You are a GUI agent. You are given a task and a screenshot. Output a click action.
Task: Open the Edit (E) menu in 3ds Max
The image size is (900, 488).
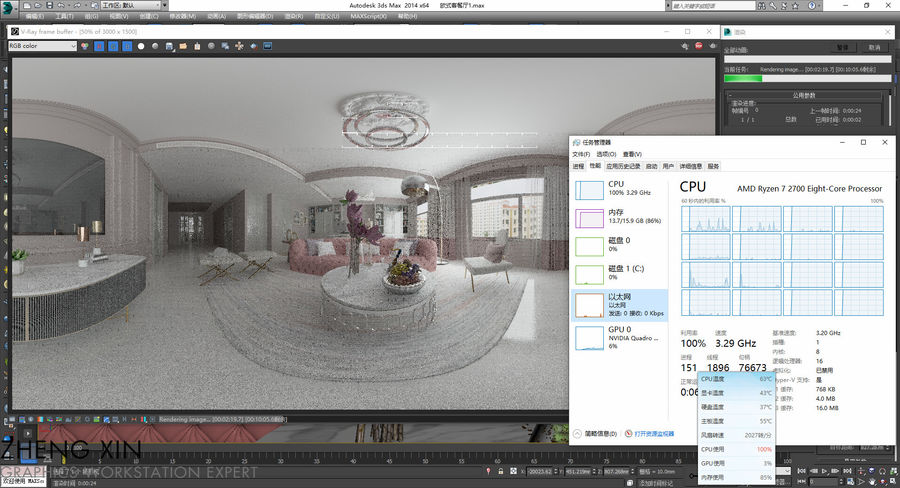[35, 16]
